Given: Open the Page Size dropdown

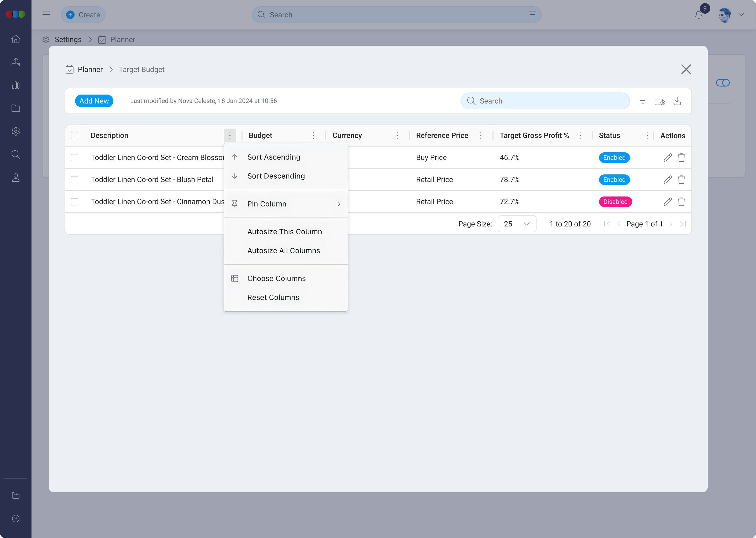Looking at the screenshot, I should coord(516,224).
